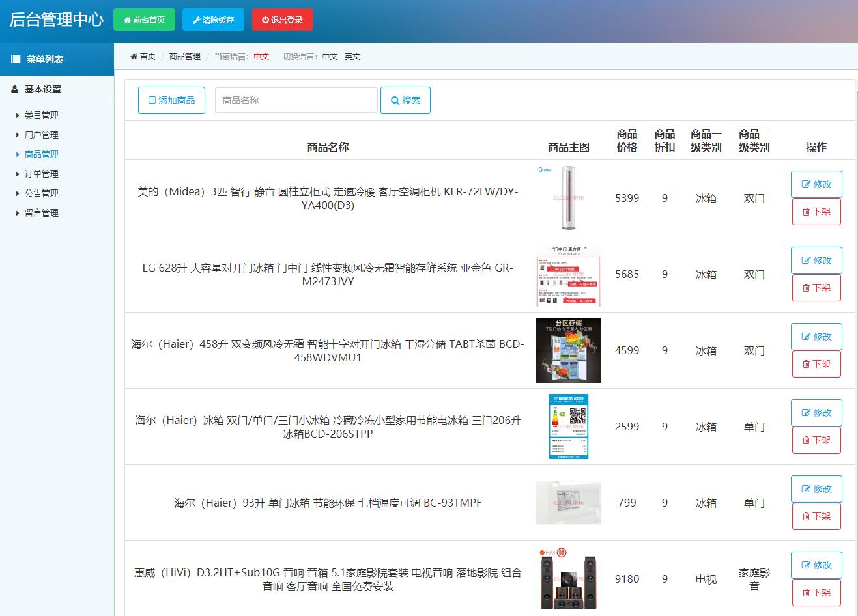Screen dimensions: 858x616
Task: Focus the 商品名称 search field
Action: (x=296, y=100)
